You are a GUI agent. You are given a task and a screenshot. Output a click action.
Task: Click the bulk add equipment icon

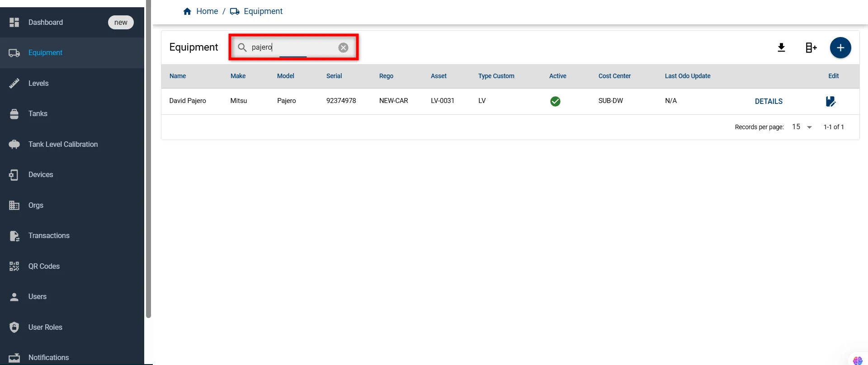811,47
